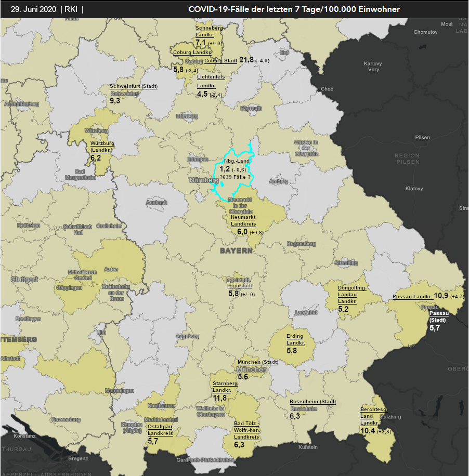Select the "Augsburg" city label

click(187, 336)
